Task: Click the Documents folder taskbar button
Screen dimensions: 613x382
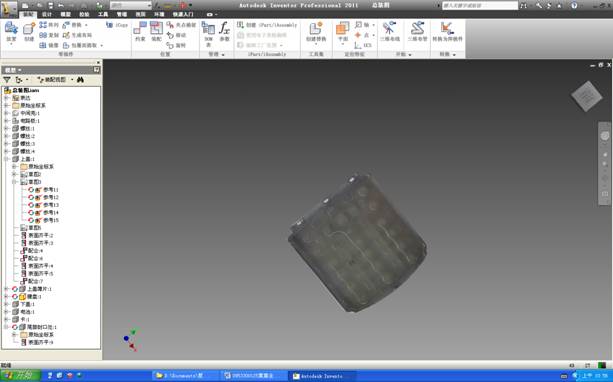Action: (185, 376)
